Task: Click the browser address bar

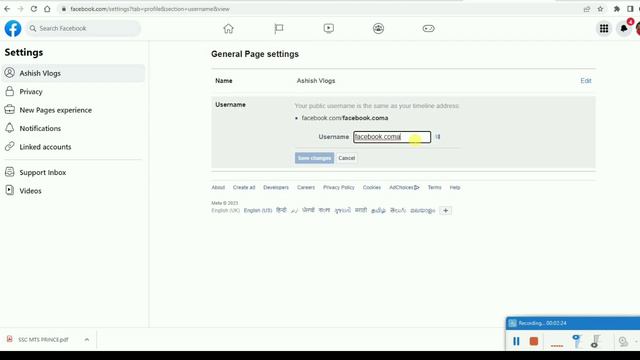Action: point(318,9)
